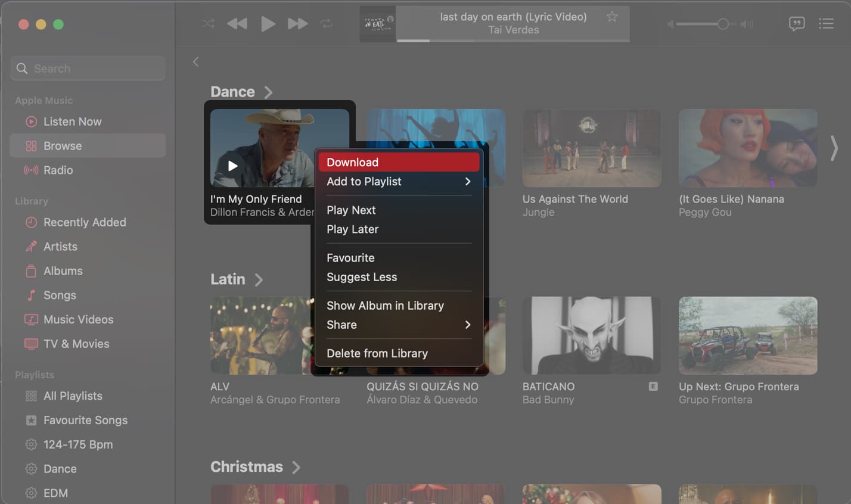This screenshot has width=851, height=504.
Task: Choose Favourite in context menu
Action: coord(399,258)
